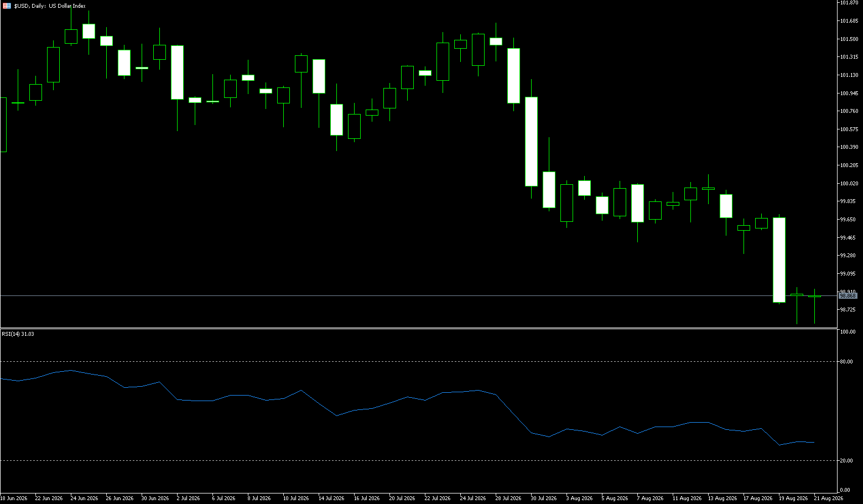Click the "21 Aug 2026" date label
Viewport: 863px width, 504px height.
pos(829,498)
